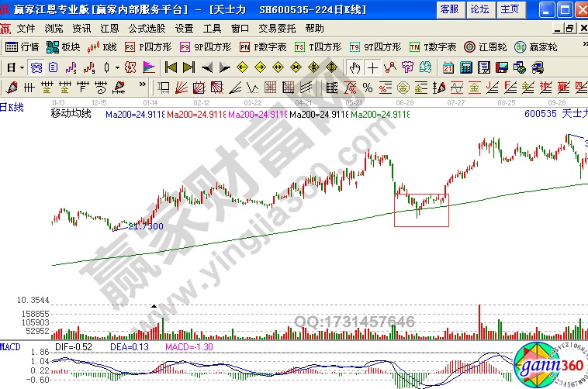Open the 公式选股 menu
Screen dimensions: 588x389
pos(147,28)
